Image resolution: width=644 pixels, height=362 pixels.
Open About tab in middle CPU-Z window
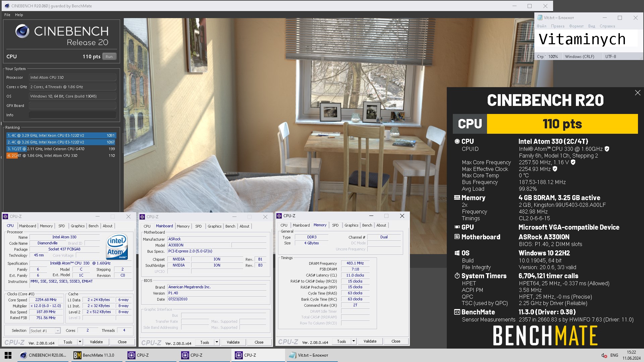tap(245, 226)
